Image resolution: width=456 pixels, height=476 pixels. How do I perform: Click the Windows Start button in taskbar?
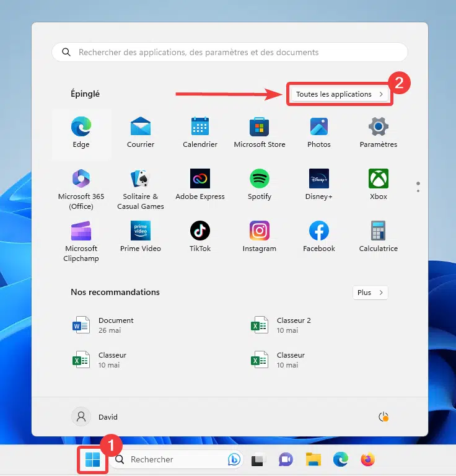point(92,459)
